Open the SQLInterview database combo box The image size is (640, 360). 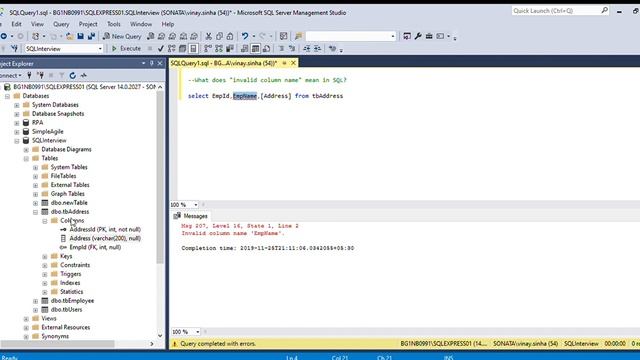(x=63, y=49)
